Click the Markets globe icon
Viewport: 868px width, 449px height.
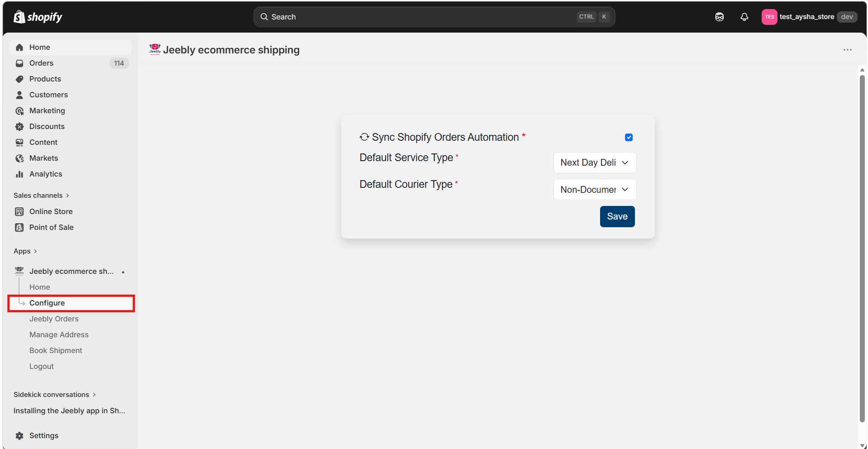pyautogui.click(x=19, y=158)
